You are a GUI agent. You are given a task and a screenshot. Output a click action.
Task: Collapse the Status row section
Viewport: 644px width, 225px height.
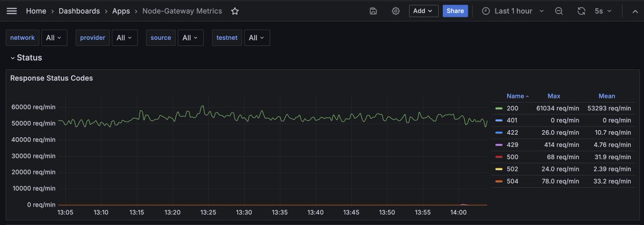click(26, 57)
